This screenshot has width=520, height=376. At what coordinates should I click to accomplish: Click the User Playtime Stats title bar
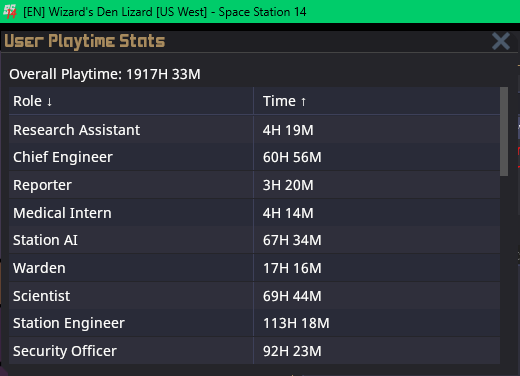(x=247, y=41)
